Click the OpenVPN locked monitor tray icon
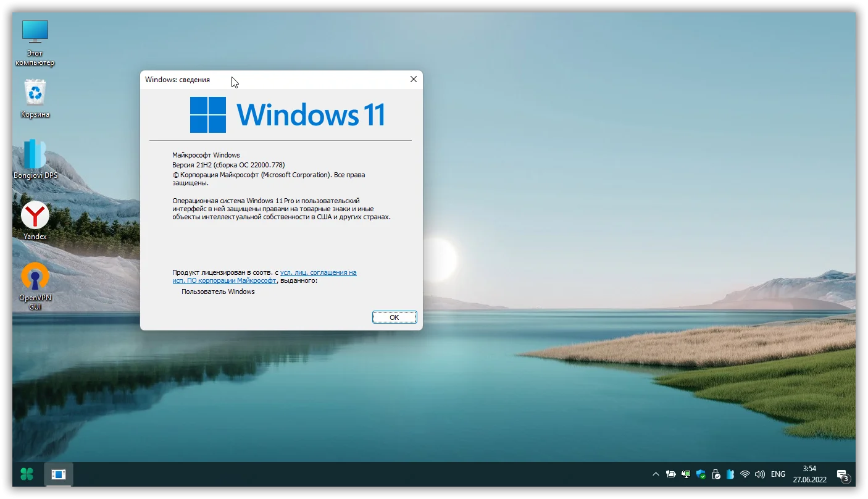 (x=686, y=474)
